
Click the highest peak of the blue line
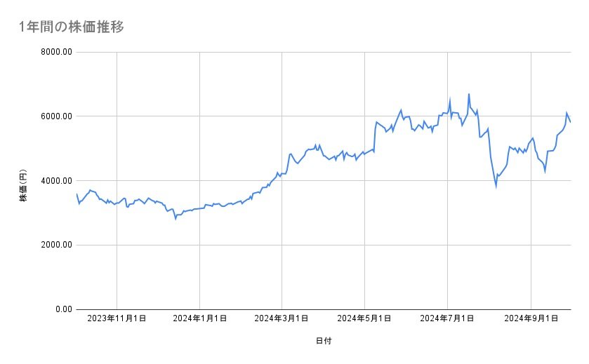click(468, 94)
